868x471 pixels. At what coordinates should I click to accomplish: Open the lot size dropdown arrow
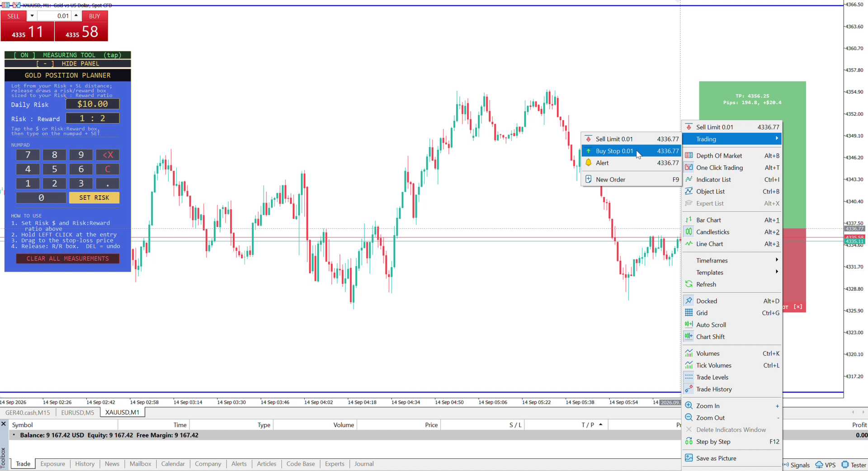point(32,16)
